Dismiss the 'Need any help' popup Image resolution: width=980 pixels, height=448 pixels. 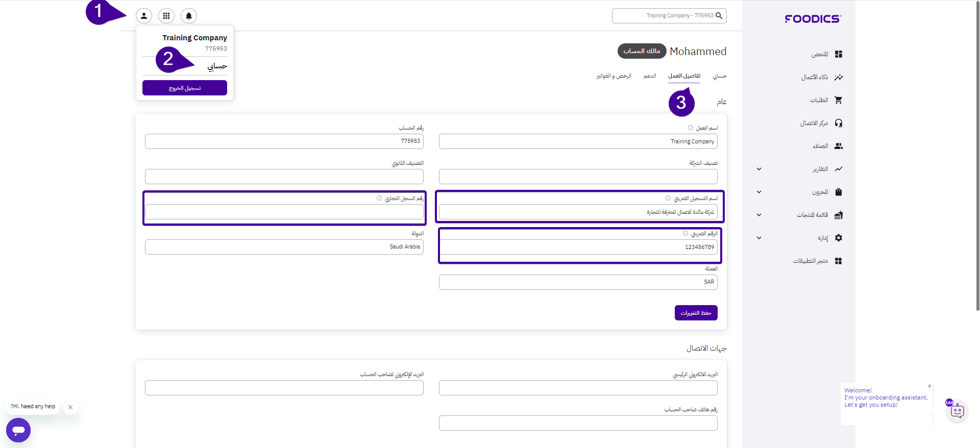pos(70,407)
